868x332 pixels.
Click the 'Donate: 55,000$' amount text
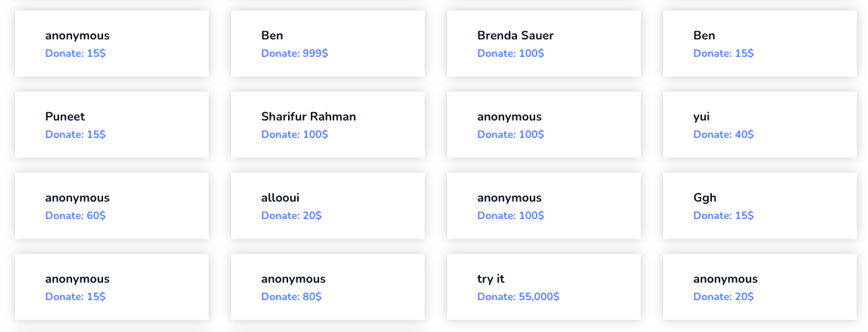pyautogui.click(x=519, y=297)
